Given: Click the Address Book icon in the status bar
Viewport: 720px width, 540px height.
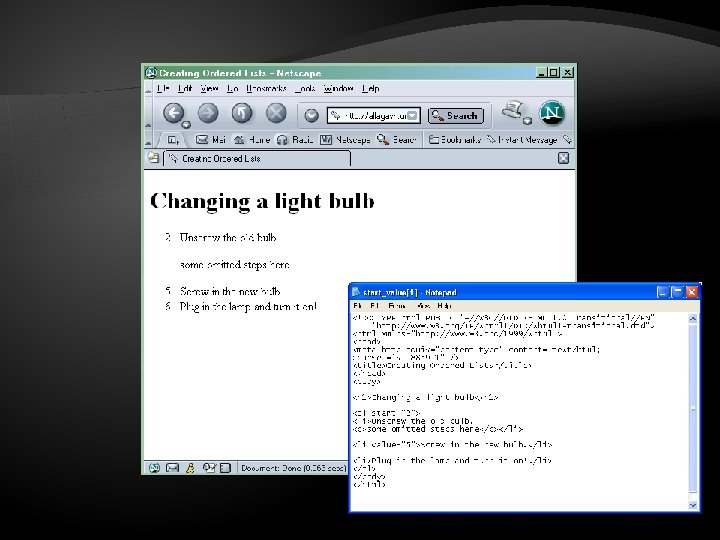Looking at the screenshot, I should pos(225,468).
